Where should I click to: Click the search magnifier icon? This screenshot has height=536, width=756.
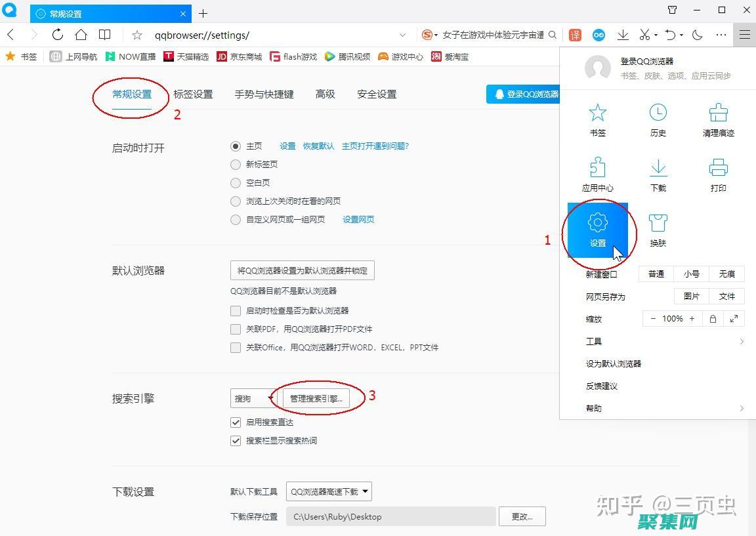[553, 35]
